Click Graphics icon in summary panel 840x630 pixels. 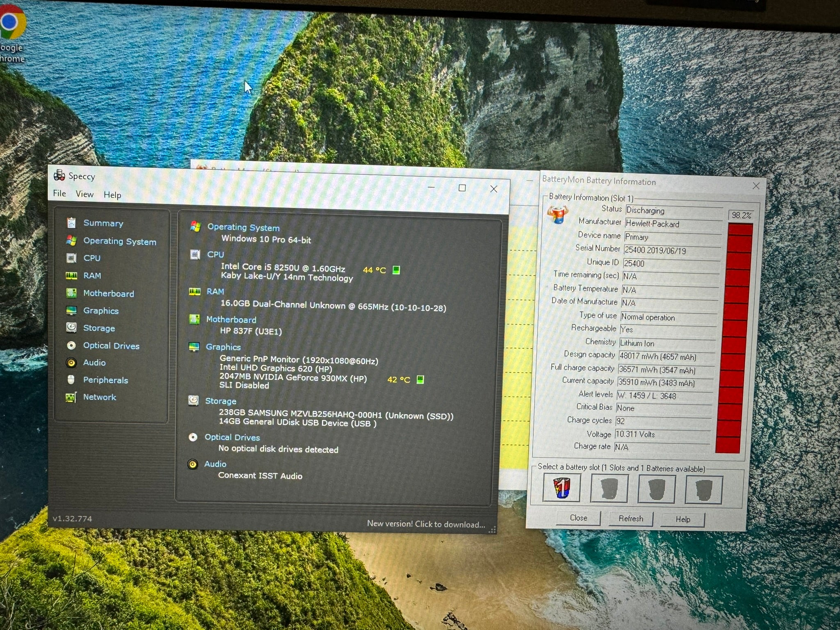pos(194,347)
